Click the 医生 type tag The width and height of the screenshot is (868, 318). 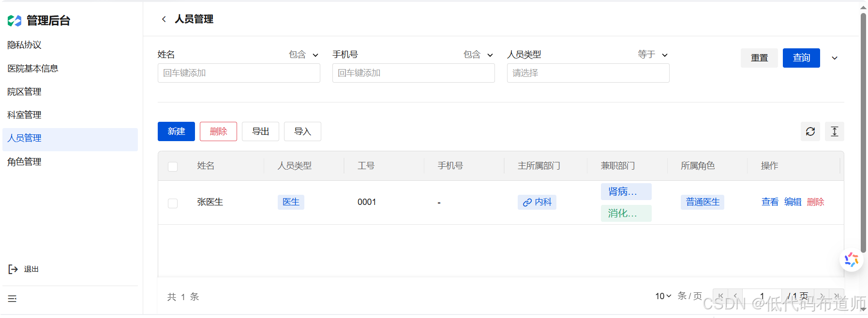click(291, 202)
